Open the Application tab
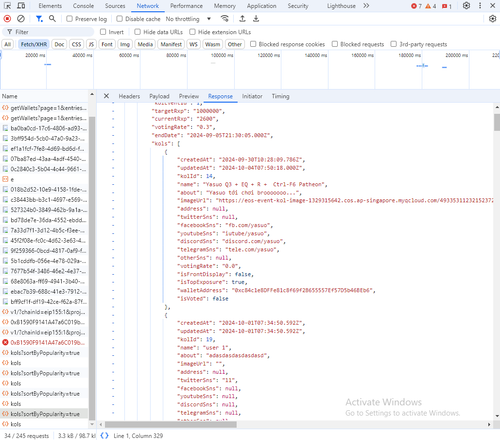This screenshot has width=500, height=440. (261, 6)
